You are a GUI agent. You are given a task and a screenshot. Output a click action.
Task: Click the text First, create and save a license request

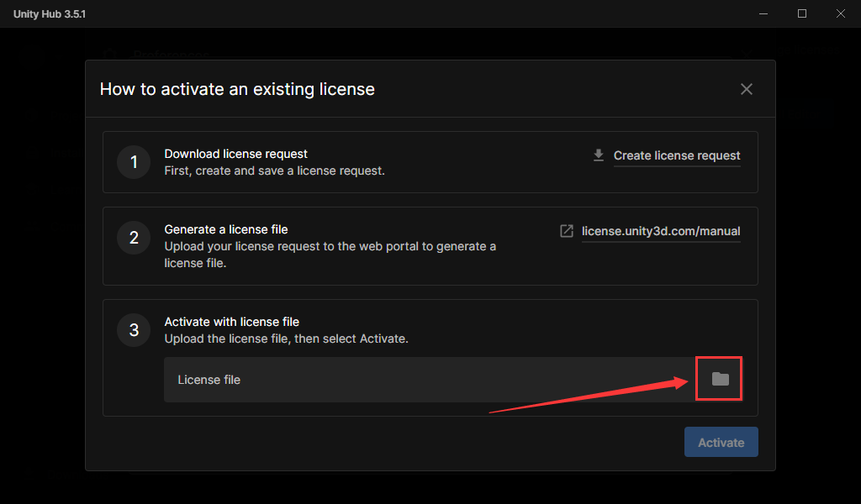coord(275,171)
